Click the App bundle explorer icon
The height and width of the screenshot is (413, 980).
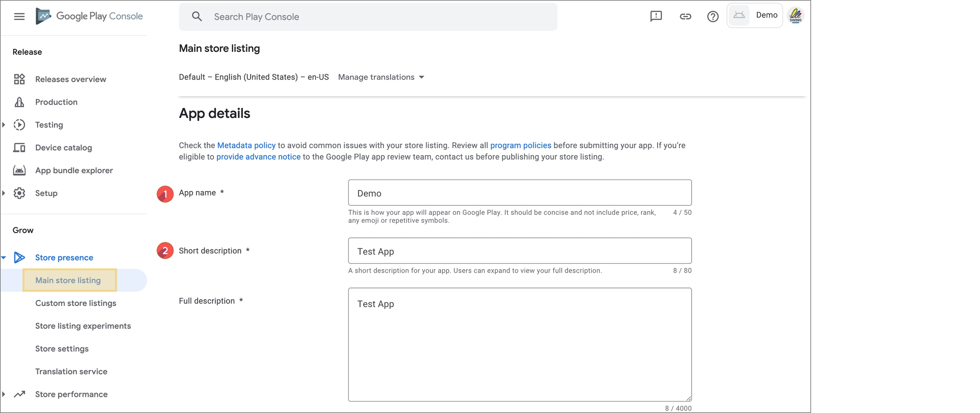coord(19,170)
